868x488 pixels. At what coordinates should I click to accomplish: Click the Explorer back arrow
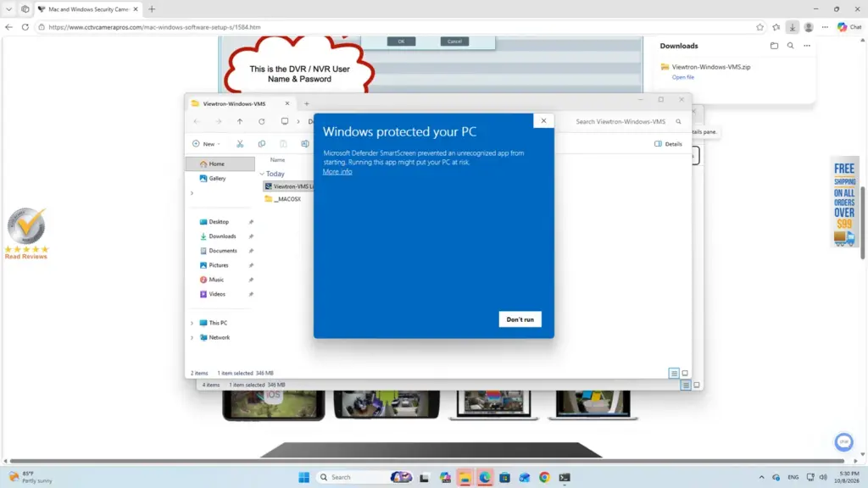pyautogui.click(x=197, y=121)
